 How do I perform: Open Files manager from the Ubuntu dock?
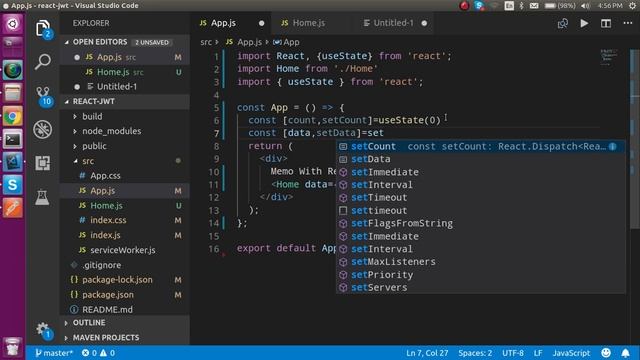12,93
